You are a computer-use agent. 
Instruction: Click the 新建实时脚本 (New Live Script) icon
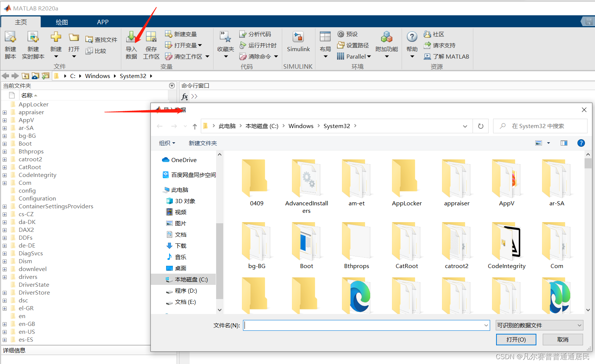pyautogui.click(x=33, y=37)
